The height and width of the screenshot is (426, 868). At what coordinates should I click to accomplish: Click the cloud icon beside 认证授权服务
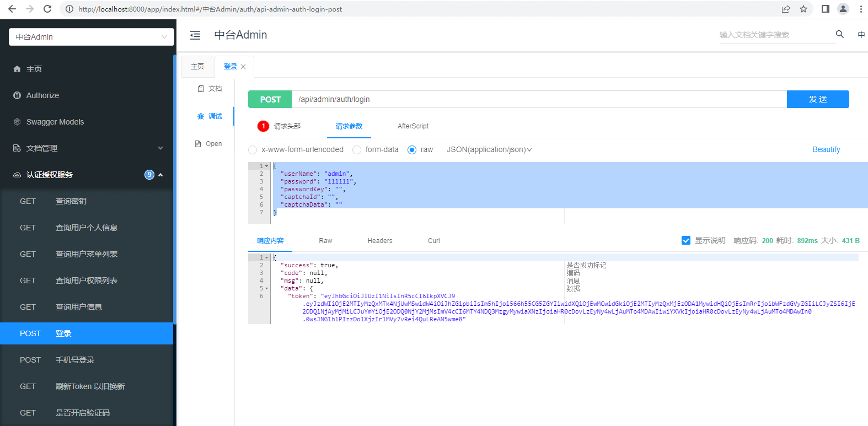(17, 175)
